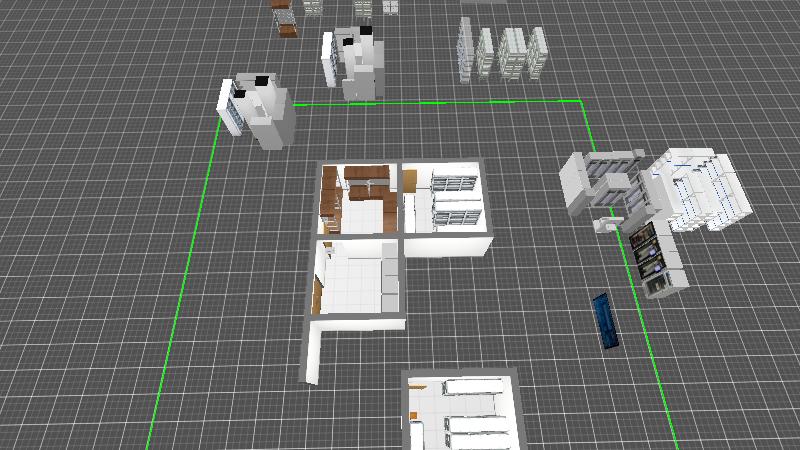Select the white machine straddling the green boundary corner

click(x=256, y=110)
